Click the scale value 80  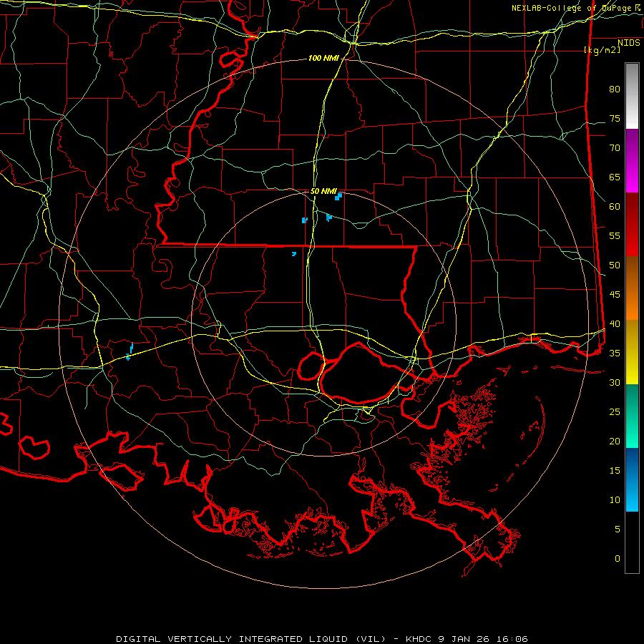click(x=615, y=89)
